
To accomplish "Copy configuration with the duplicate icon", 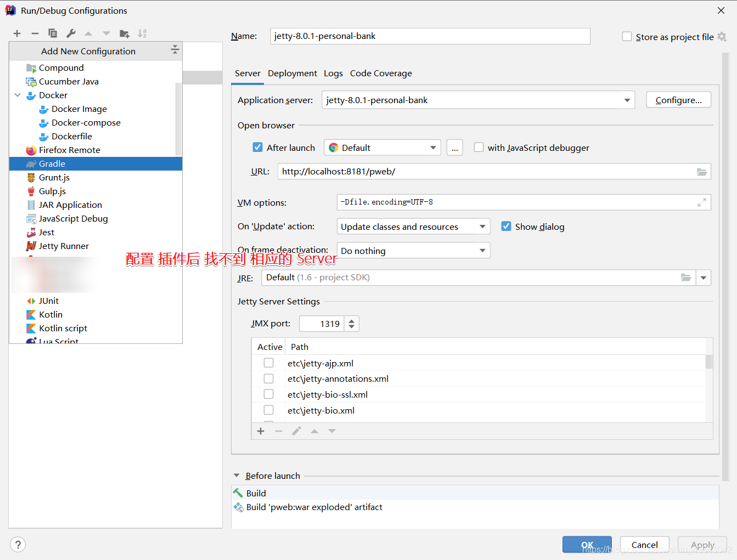I will tap(53, 33).
